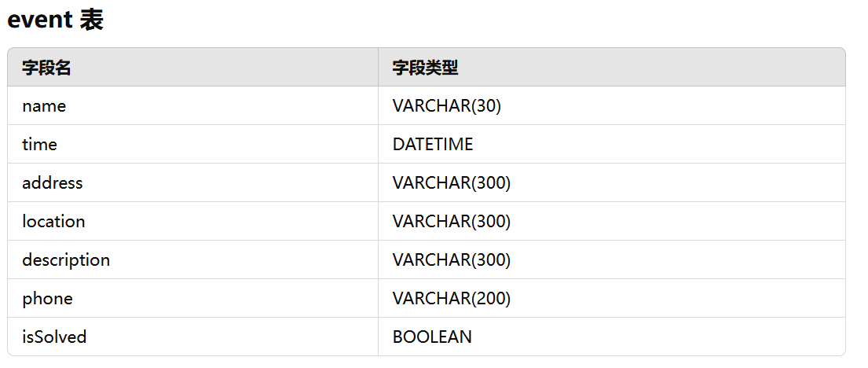Select the 'location' field cell
Image resolution: width=868 pixels, height=368 pixels.
pyautogui.click(x=53, y=222)
